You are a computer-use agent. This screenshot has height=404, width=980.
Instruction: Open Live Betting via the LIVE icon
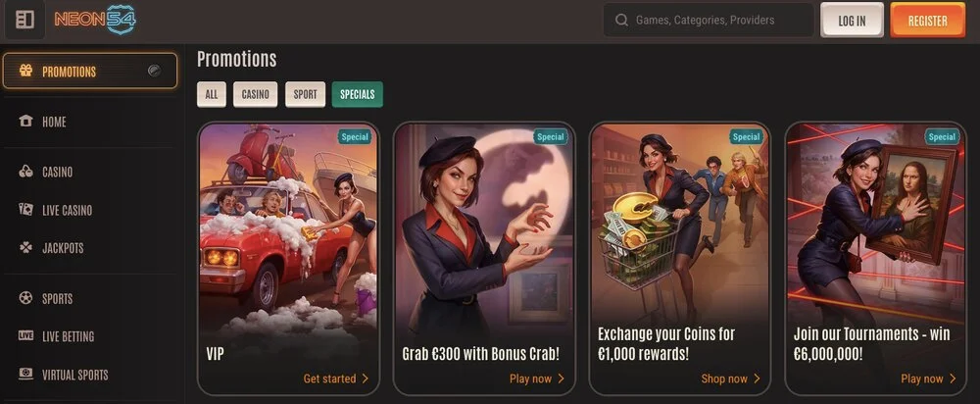click(25, 335)
